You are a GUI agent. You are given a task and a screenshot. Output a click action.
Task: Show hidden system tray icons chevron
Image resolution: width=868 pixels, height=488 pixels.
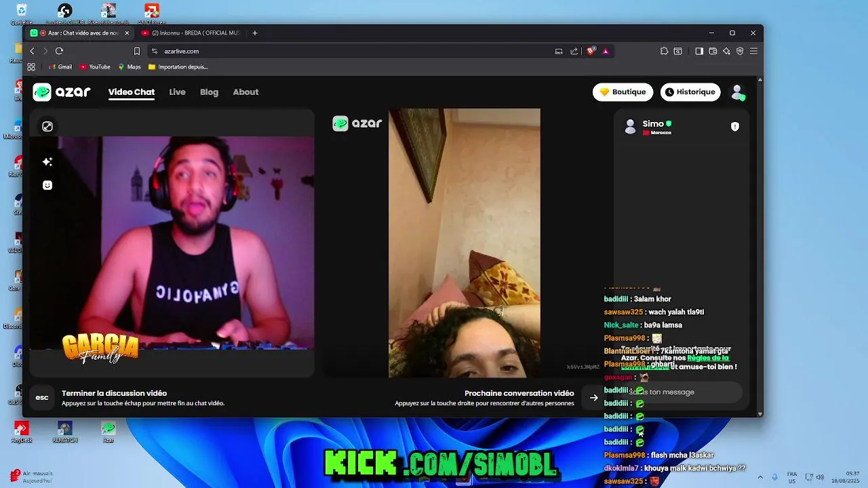point(759,477)
